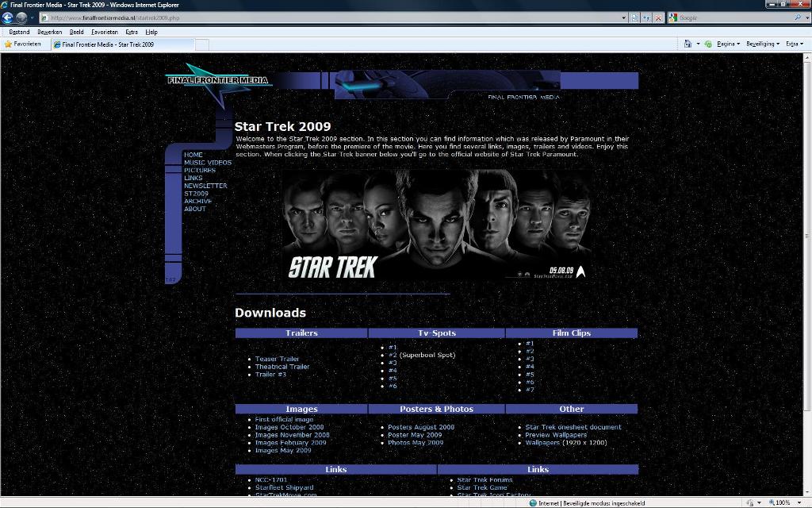The height and width of the screenshot is (508, 812).
Task: Open the Preview Wallpapers link
Action: (556, 436)
